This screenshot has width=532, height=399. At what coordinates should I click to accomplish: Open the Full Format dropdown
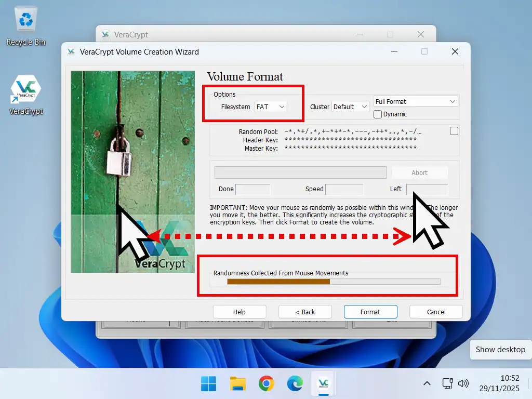point(415,101)
